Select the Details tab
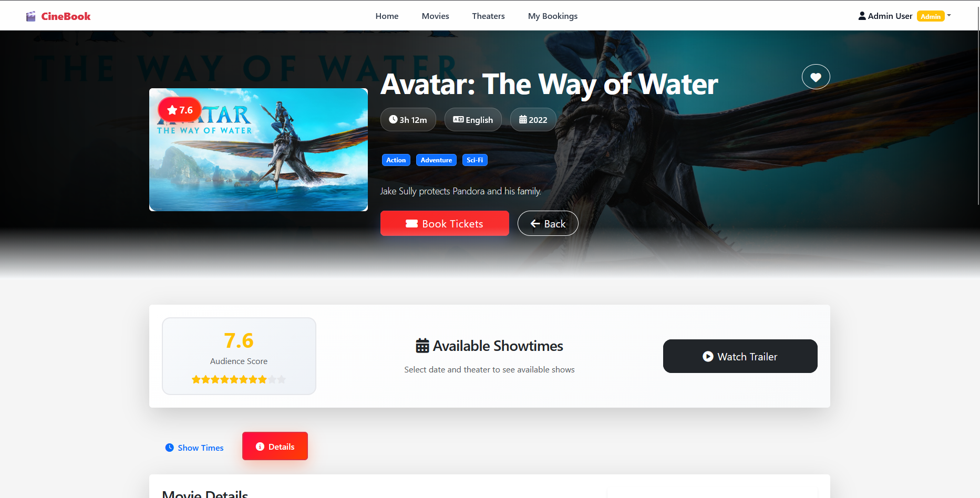 pyautogui.click(x=275, y=446)
